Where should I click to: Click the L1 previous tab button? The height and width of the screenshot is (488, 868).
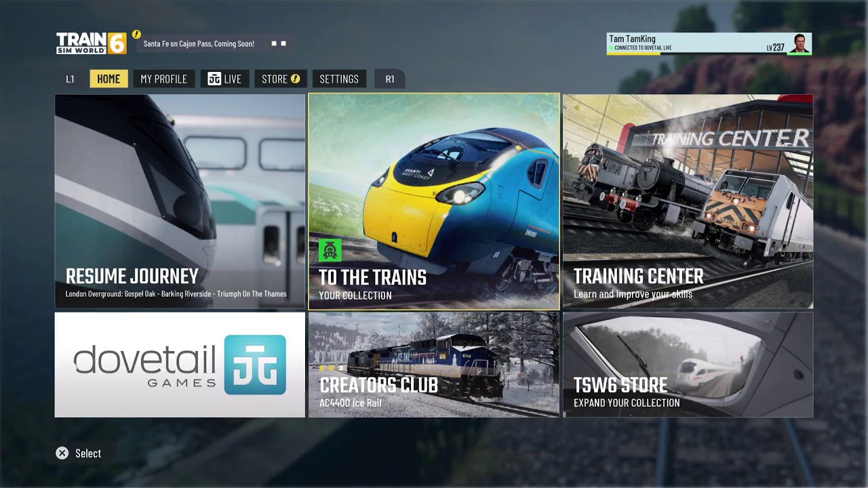(70, 79)
